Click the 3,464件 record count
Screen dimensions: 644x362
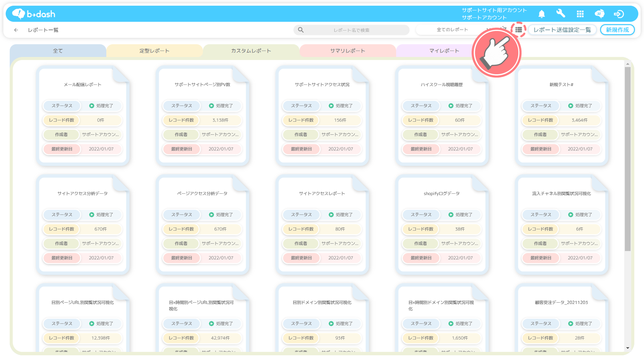580,120
